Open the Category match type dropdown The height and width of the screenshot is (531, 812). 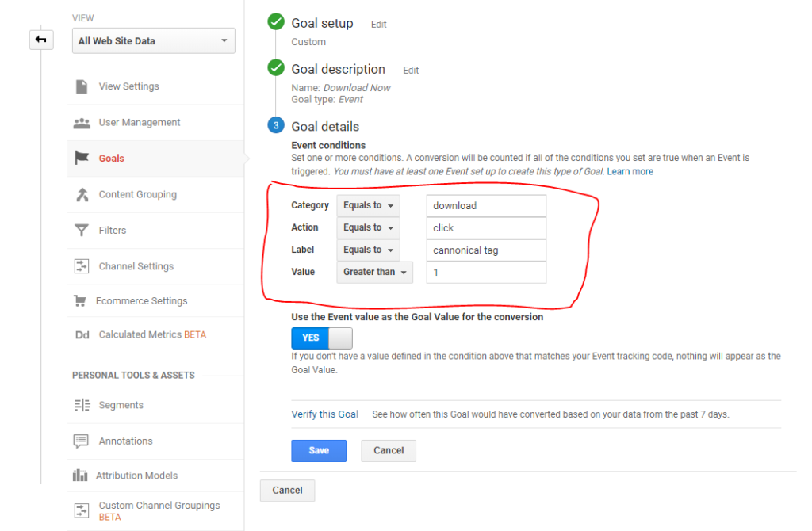coord(368,205)
